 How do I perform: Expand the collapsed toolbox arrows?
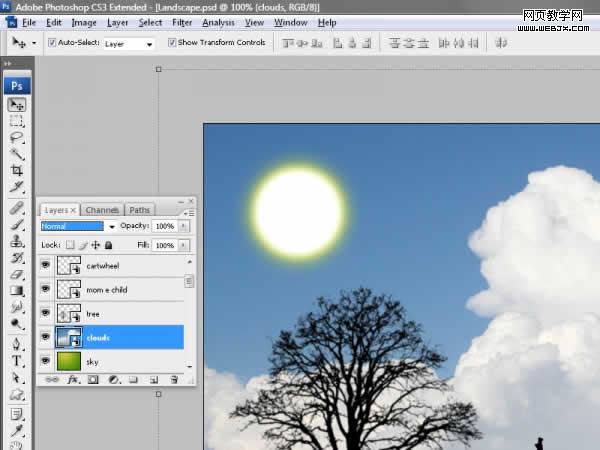click(8, 64)
